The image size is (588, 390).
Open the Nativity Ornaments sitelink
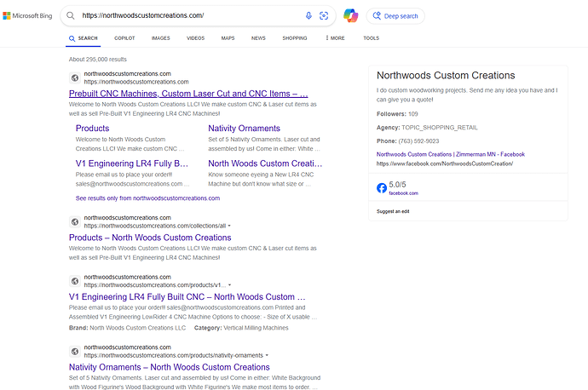pyautogui.click(x=244, y=128)
